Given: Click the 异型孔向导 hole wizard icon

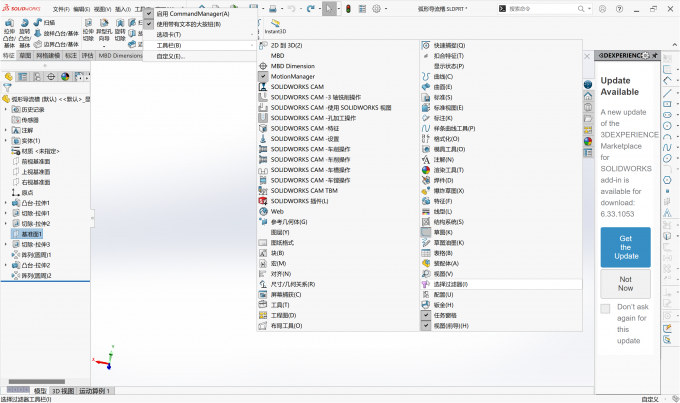Looking at the screenshot, I should click(x=104, y=23).
